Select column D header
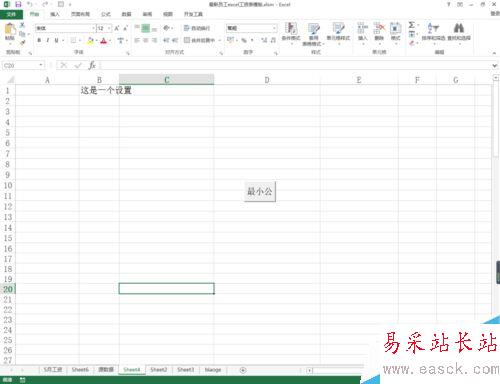The height and width of the screenshot is (384, 500). [267, 80]
